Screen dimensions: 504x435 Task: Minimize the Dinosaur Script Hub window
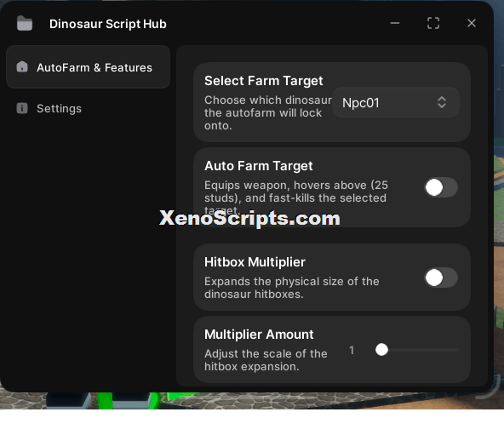(395, 23)
